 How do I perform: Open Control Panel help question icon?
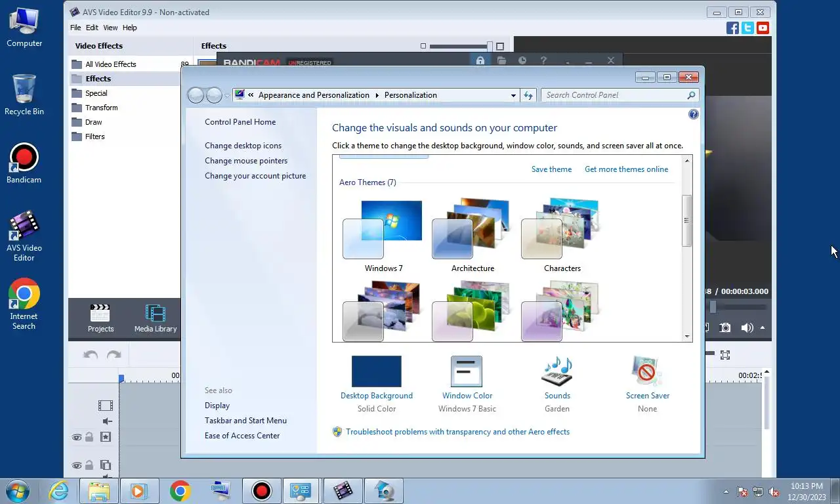point(694,114)
